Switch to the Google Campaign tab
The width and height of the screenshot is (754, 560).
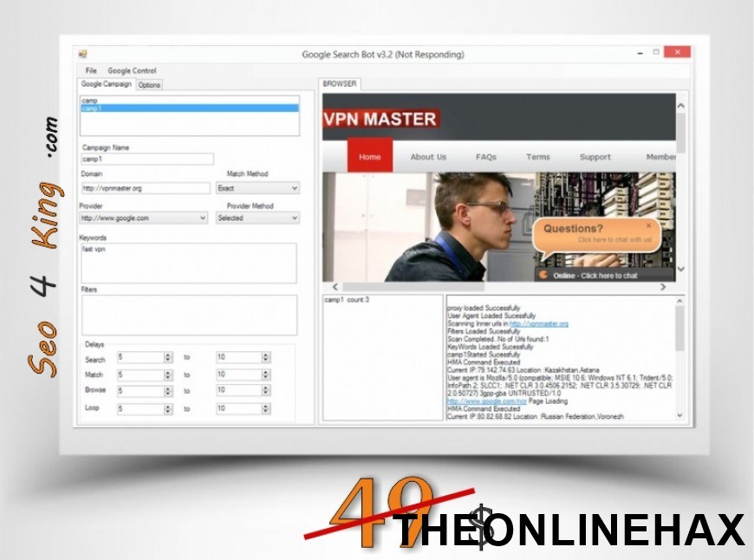(107, 84)
